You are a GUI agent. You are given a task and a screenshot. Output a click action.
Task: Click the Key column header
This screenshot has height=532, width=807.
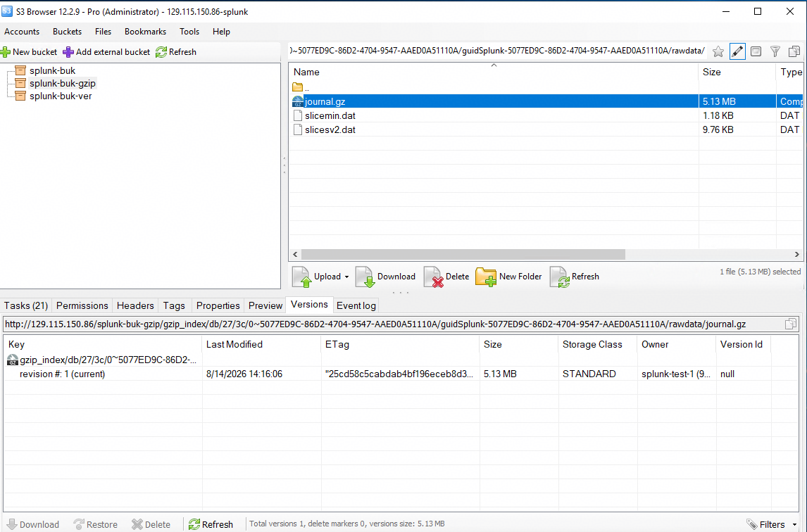click(x=103, y=344)
